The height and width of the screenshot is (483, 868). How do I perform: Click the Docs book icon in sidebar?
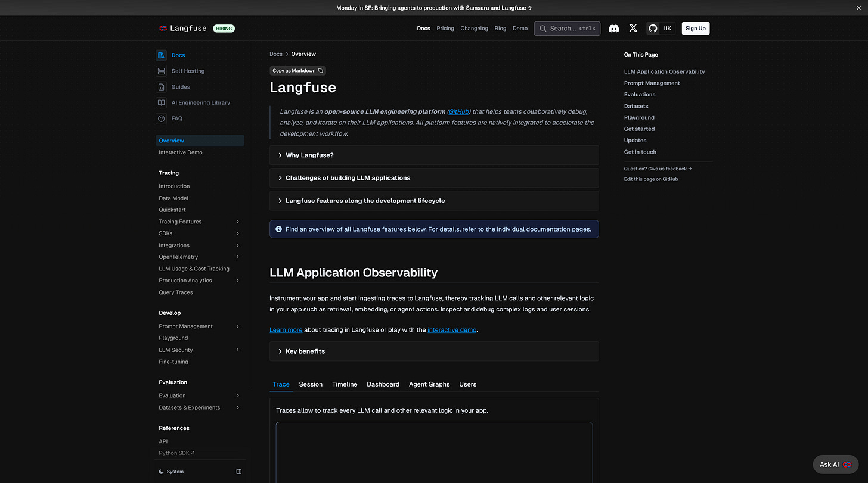point(161,55)
